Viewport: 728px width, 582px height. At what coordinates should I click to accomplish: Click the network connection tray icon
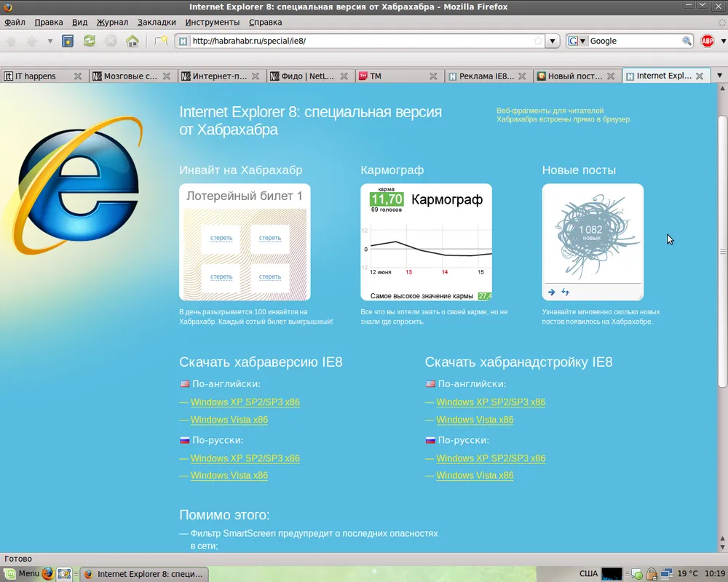pos(666,574)
